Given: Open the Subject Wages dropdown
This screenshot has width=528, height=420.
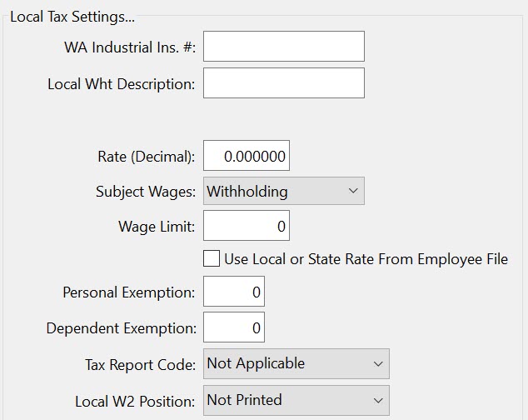Looking at the screenshot, I should click(x=283, y=191).
